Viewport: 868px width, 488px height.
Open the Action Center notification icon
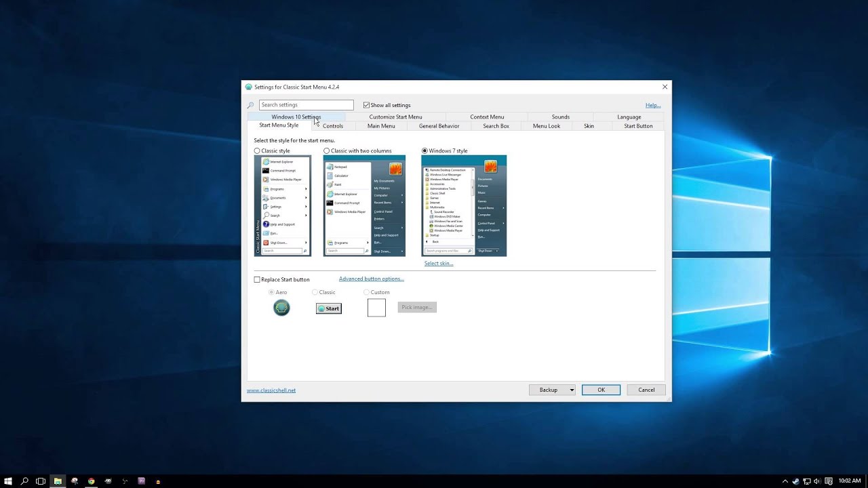(x=828, y=481)
